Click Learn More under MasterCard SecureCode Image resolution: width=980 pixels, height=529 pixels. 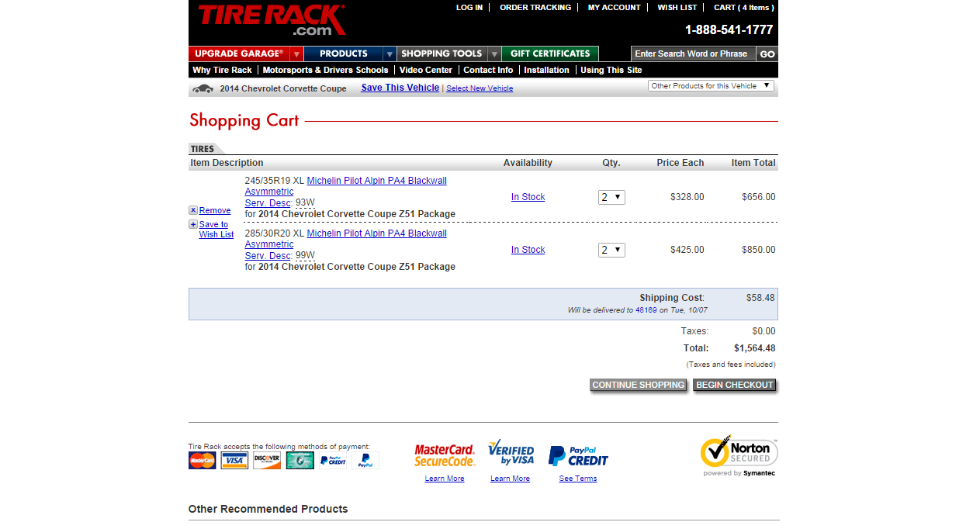445,479
